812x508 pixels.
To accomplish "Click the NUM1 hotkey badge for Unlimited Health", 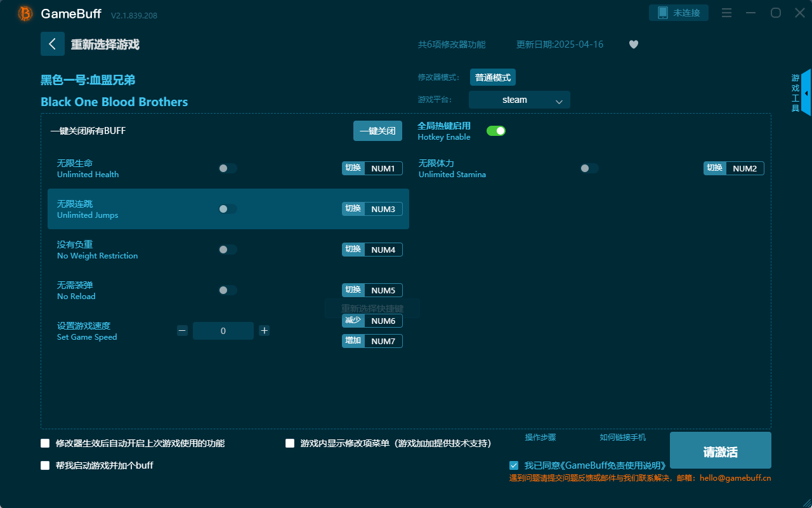I will (383, 168).
